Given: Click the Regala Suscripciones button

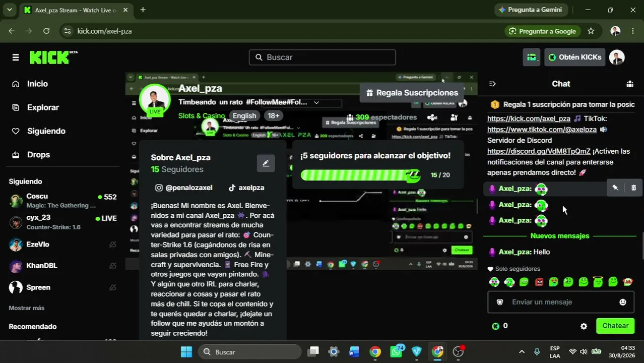Looking at the screenshot, I should 412,93.
